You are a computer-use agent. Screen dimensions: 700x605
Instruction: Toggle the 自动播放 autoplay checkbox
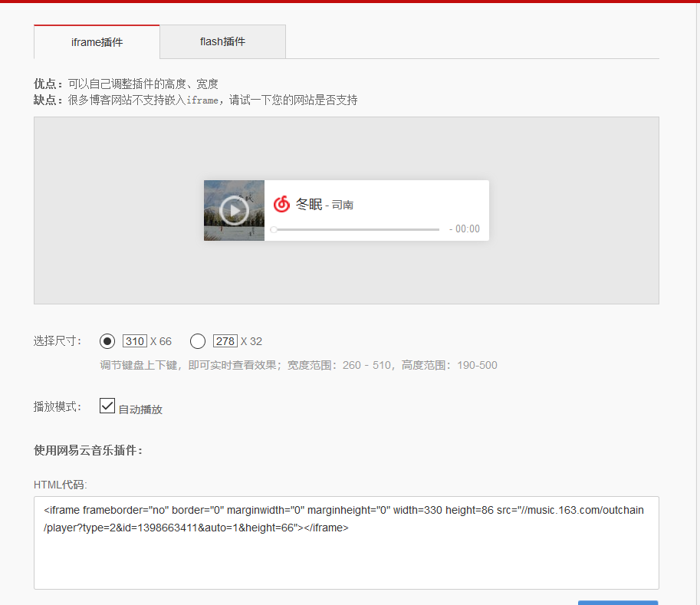point(107,406)
